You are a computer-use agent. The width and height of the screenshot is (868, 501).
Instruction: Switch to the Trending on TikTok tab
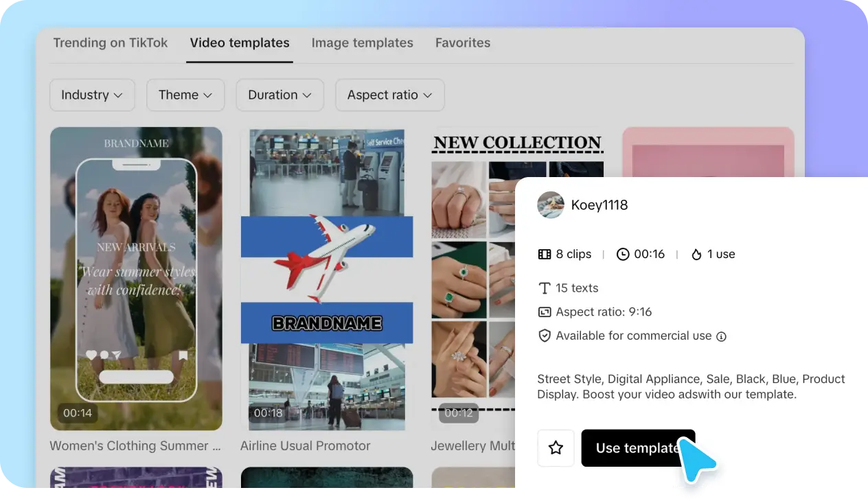(x=111, y=43)
